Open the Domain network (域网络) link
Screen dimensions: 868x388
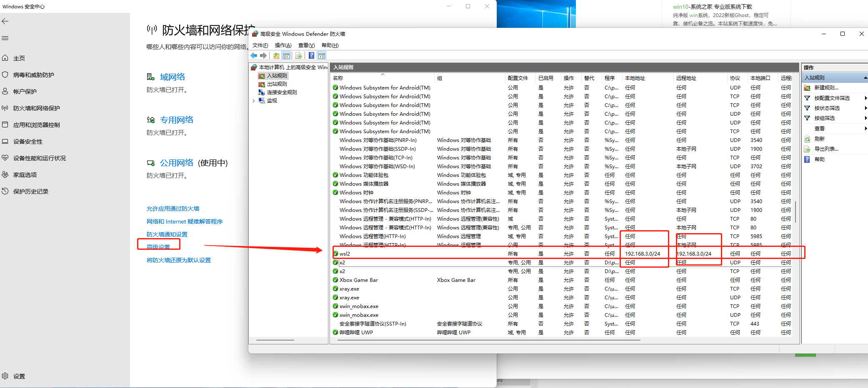173,77
